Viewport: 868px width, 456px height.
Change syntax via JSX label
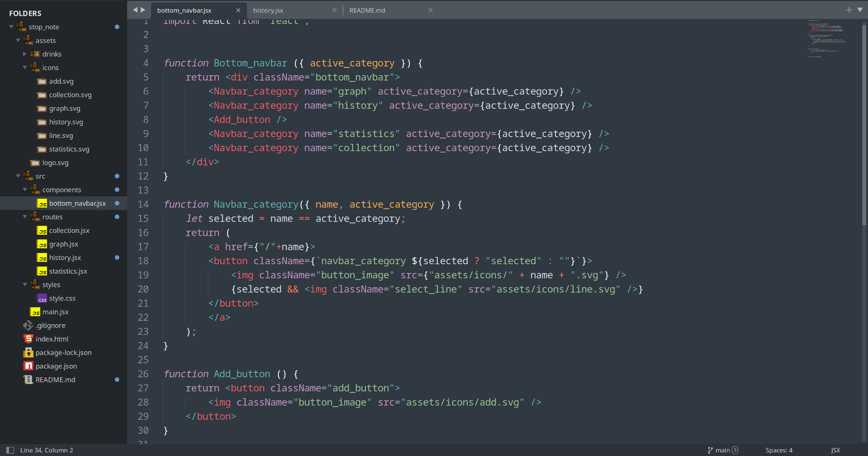coord(835,450)
